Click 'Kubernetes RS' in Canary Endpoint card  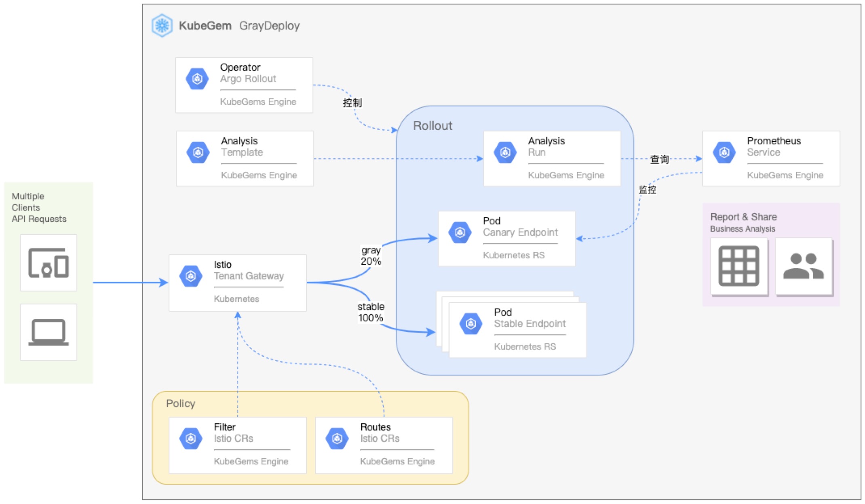(514, 255)
